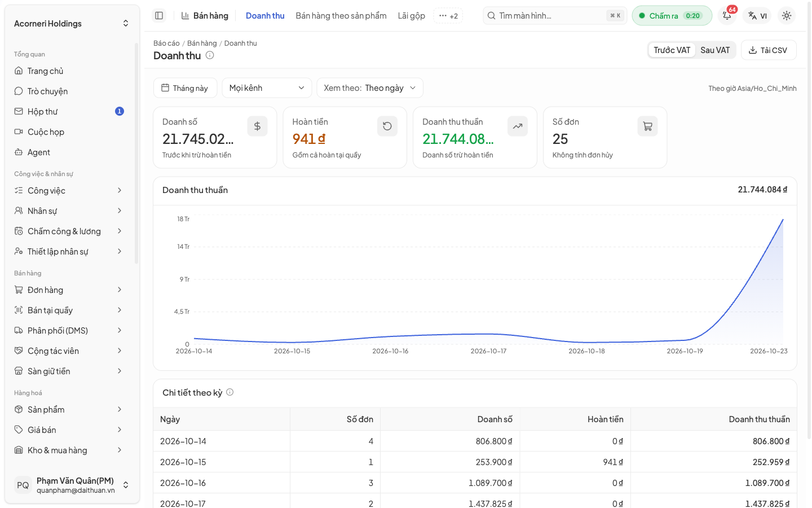Open the Tháng này date picker
Screen dimensions: 812x508
pos(185,88)
